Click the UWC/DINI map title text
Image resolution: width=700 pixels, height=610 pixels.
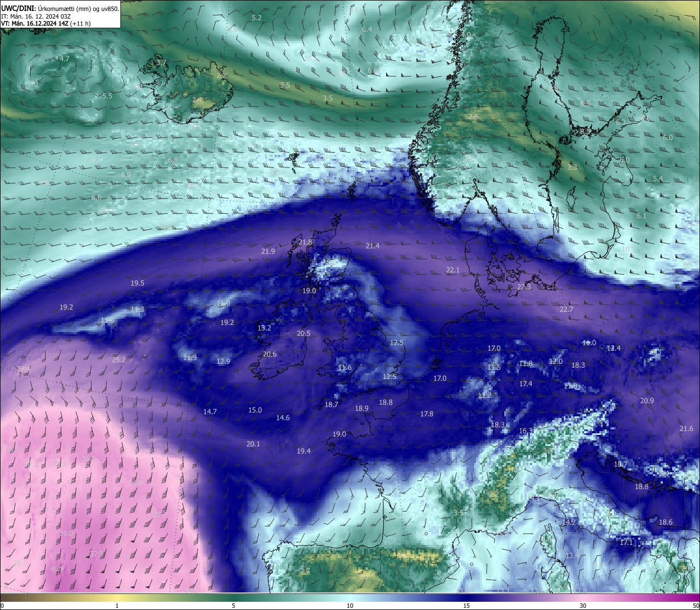coord(60,8)
